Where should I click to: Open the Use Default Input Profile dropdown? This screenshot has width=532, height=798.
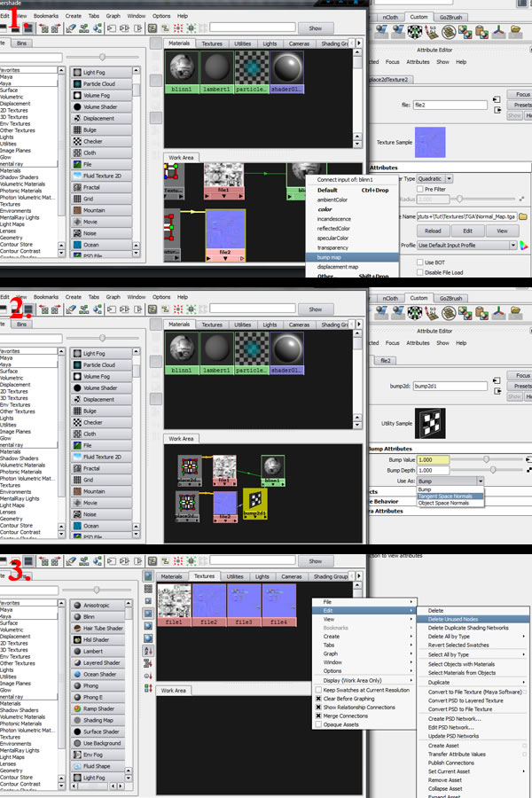pos(467,246)
